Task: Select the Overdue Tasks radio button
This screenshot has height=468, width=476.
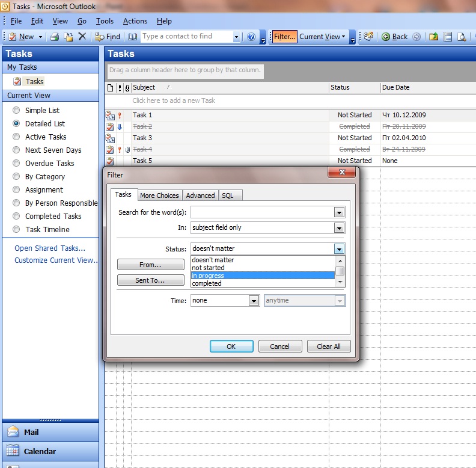Action: click(x=16, y=164)
